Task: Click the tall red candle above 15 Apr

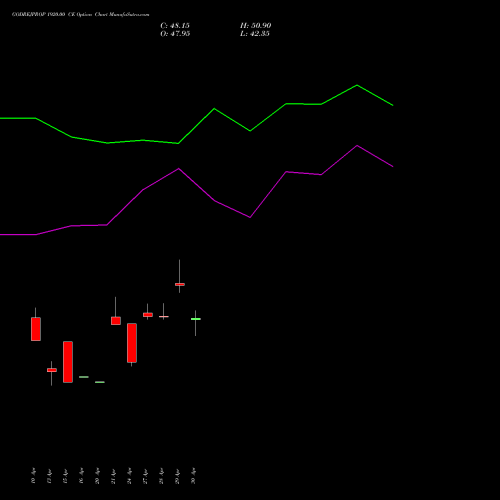Action: point(68,362)
